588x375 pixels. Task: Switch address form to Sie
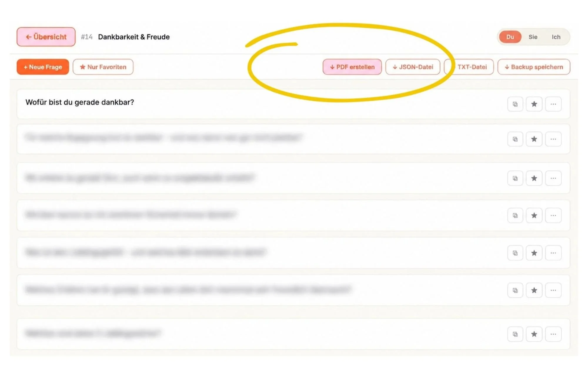pyautogui.click(x=533, y=37)
